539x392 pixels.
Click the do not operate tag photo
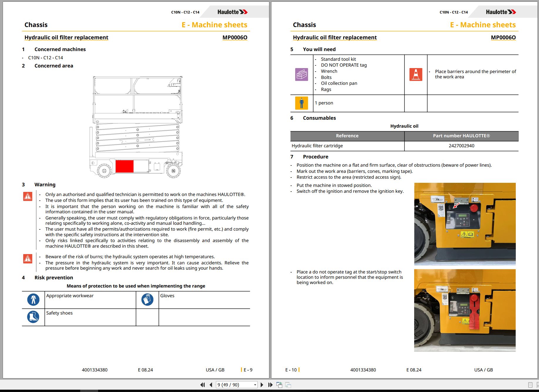[x=465, y=310]
